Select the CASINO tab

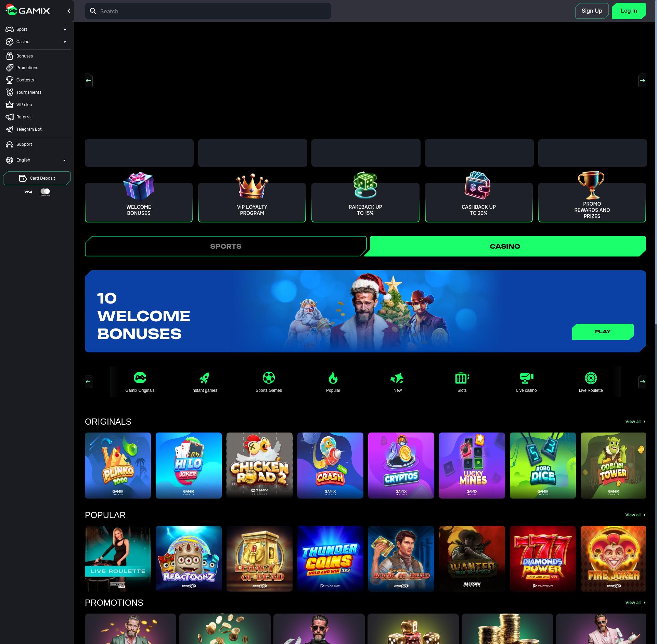click(505, 246)
